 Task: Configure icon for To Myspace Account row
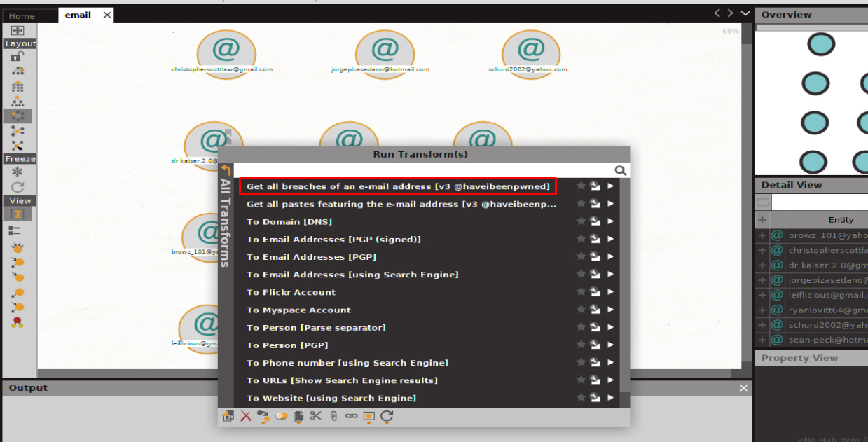(595, 310)
